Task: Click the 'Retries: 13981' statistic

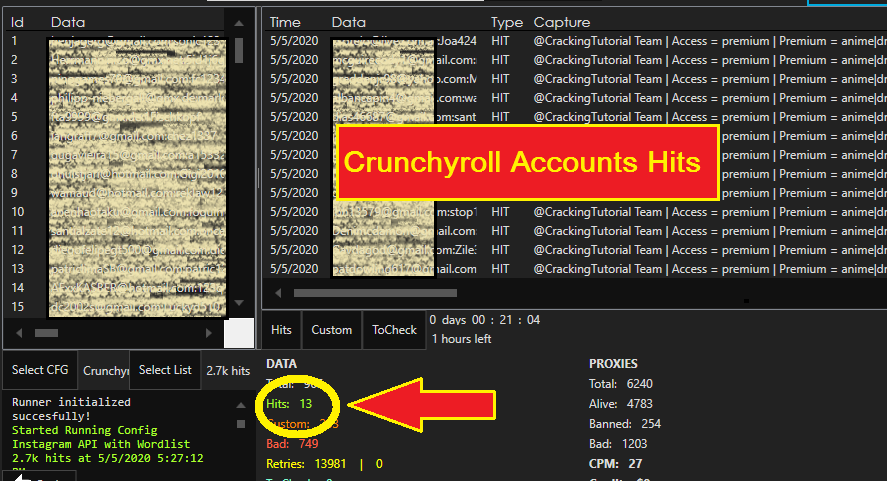Action: (x=306, y=464)
